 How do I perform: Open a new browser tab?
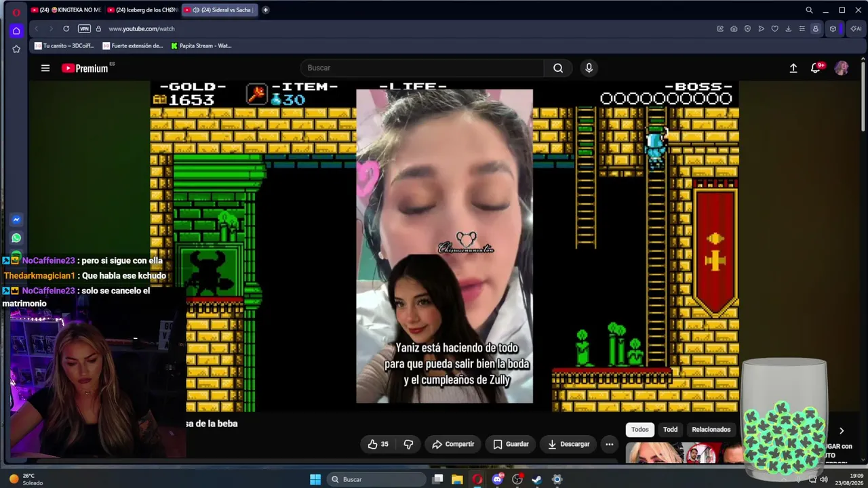(265, 10)
